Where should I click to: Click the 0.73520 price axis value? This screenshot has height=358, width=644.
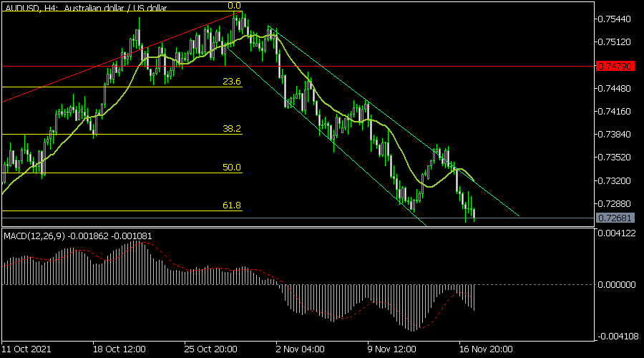click(615, 158)
